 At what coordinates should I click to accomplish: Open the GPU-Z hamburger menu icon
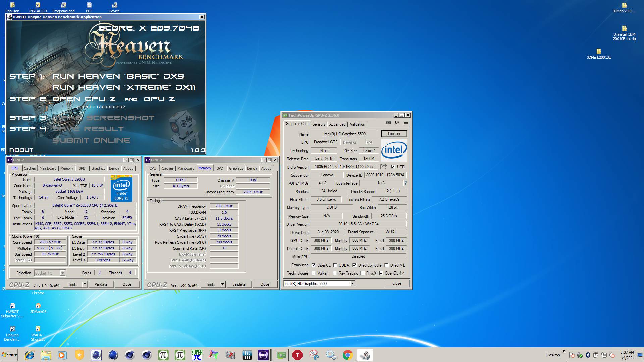406,123
